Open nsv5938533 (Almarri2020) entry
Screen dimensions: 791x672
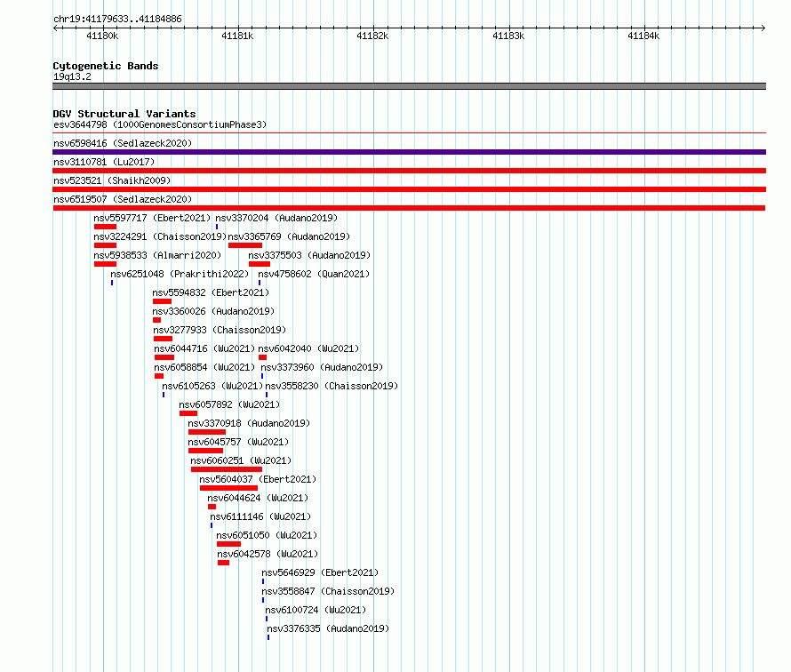point(157,255)
